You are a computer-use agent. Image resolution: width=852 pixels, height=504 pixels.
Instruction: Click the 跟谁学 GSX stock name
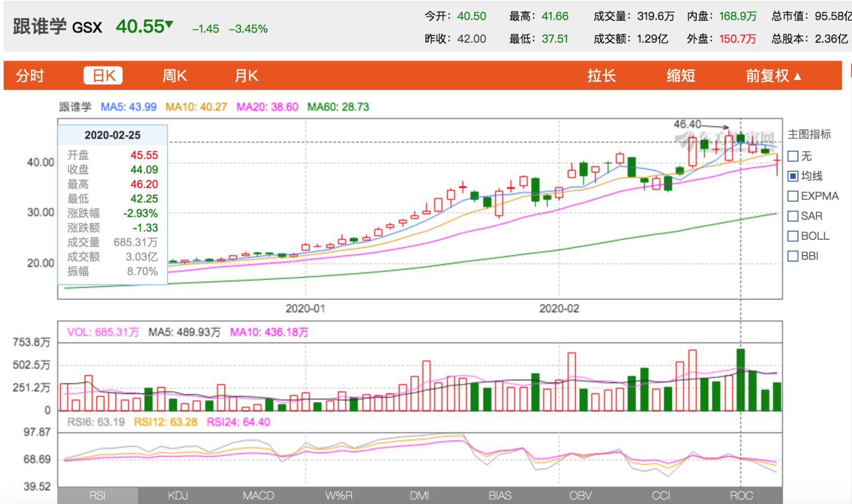click(x=57, y=27)
